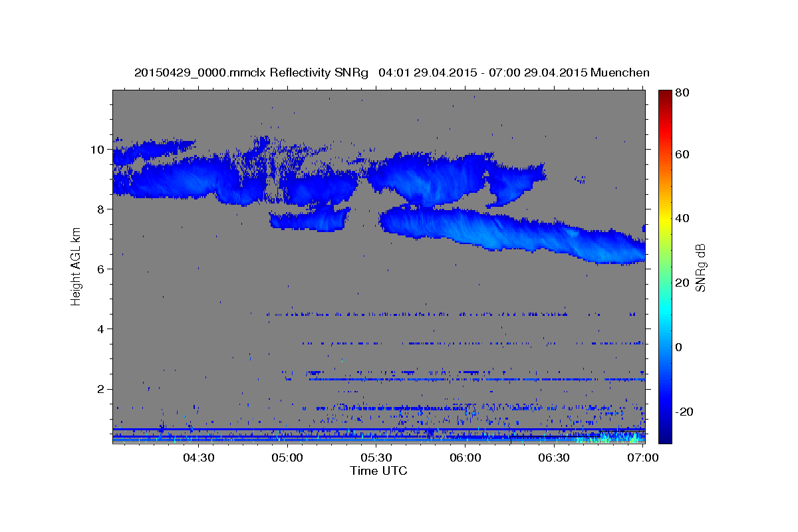
Task: Click the colorbar value 40
Action: pyautogui.click(x=682, y=218)
